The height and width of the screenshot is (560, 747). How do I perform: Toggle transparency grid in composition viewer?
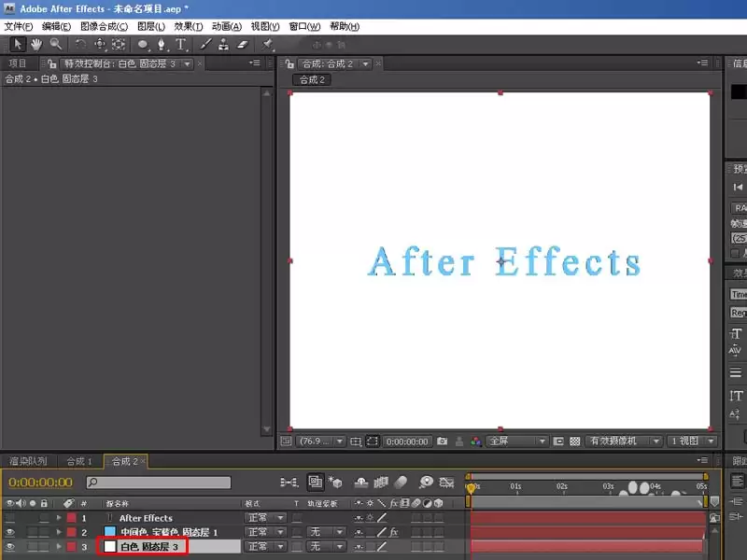click(x=575, y=441)
